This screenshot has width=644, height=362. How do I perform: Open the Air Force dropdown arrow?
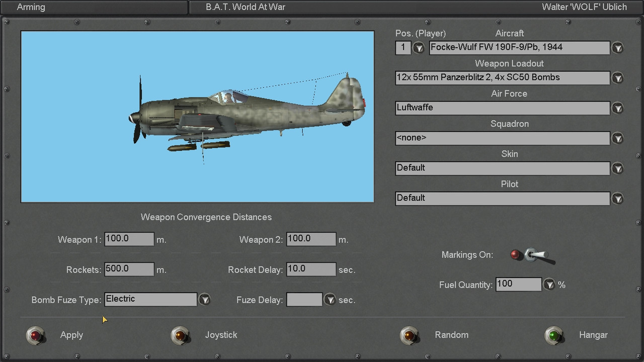click(x=617, y=108)
